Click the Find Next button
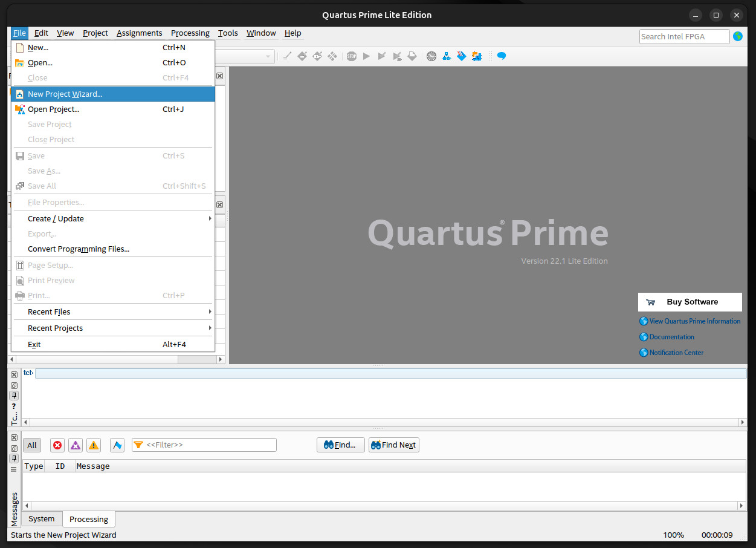The height and width of the screenshot is (548, 756). point(394,445)
